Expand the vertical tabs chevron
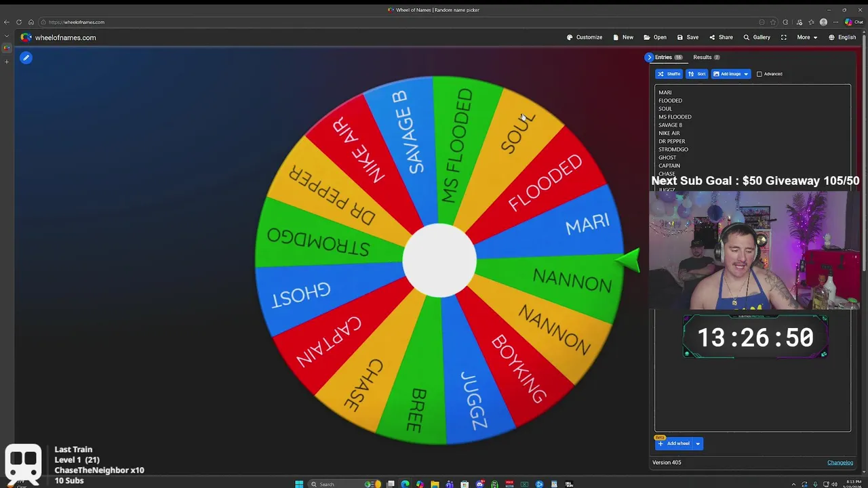Image resolution: width=868 pixels, height=488 pixels. click(x=7, y=37)
